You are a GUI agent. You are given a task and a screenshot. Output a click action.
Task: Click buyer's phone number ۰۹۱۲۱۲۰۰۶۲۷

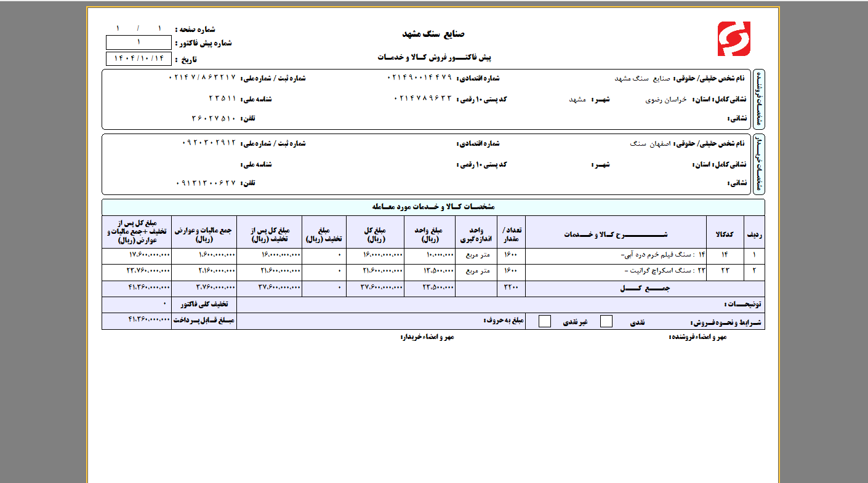pyautogui.click(x=207, y=183)
